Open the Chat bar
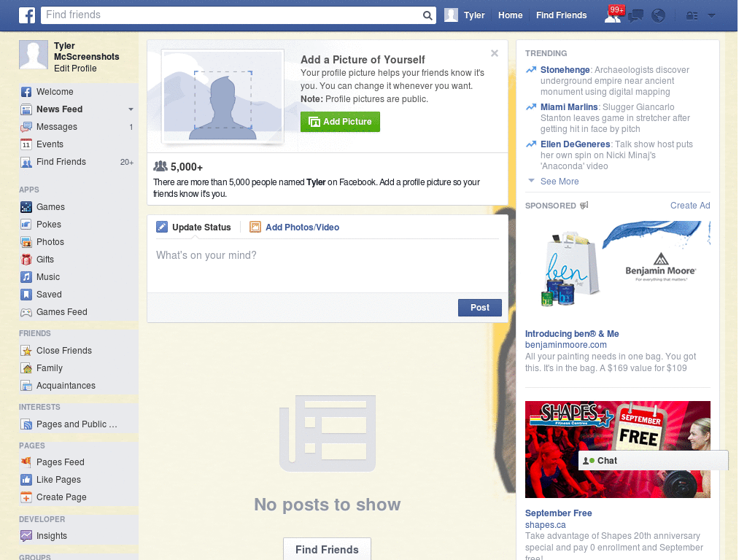747x560 pixels. point(653,461)
